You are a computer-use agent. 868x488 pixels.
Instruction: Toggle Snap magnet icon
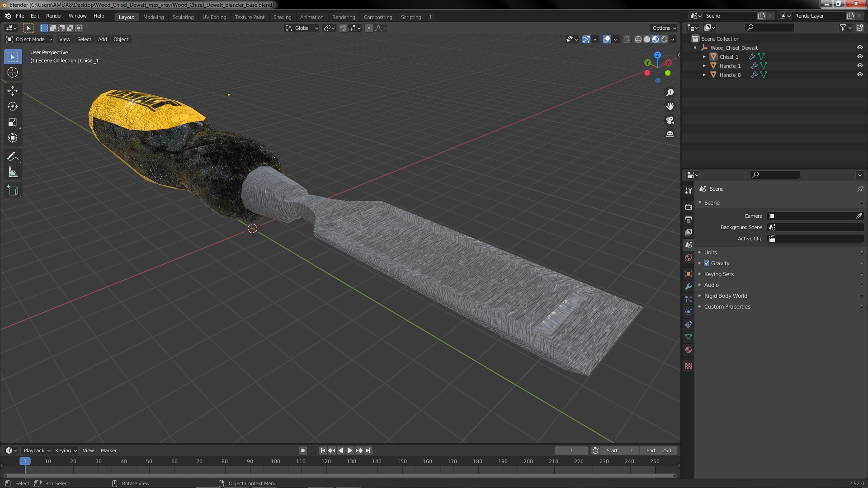[x=343, y=28]
